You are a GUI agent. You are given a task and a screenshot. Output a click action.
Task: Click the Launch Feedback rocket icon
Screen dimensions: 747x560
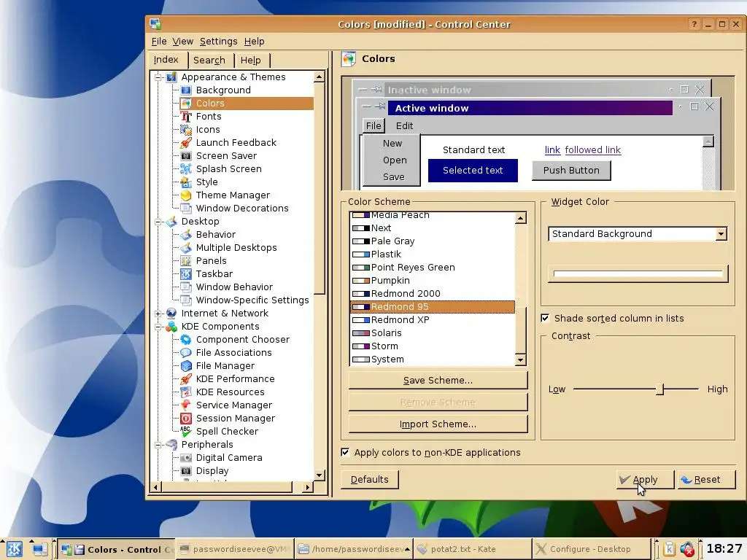coord(186,142)
